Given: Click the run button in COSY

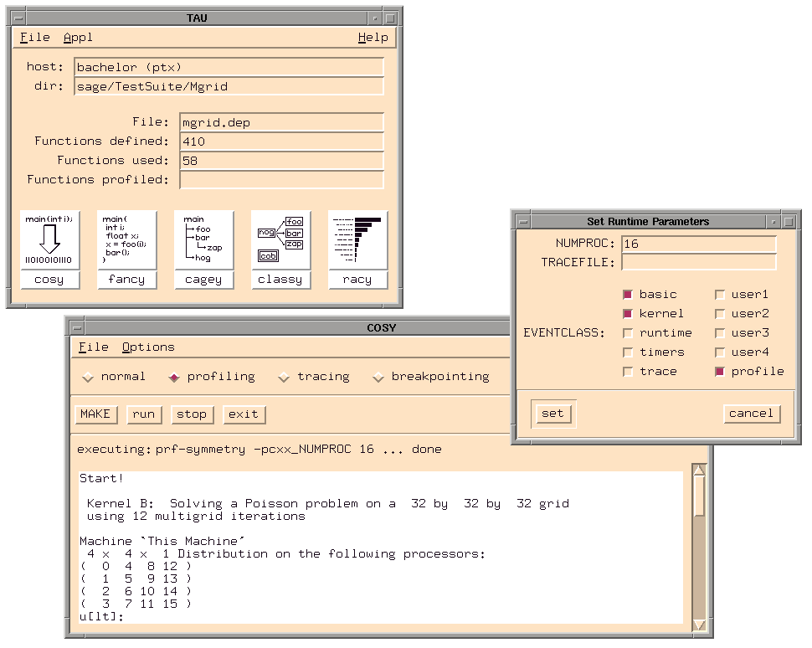Looking at the screenshot, I should (145, 414).
